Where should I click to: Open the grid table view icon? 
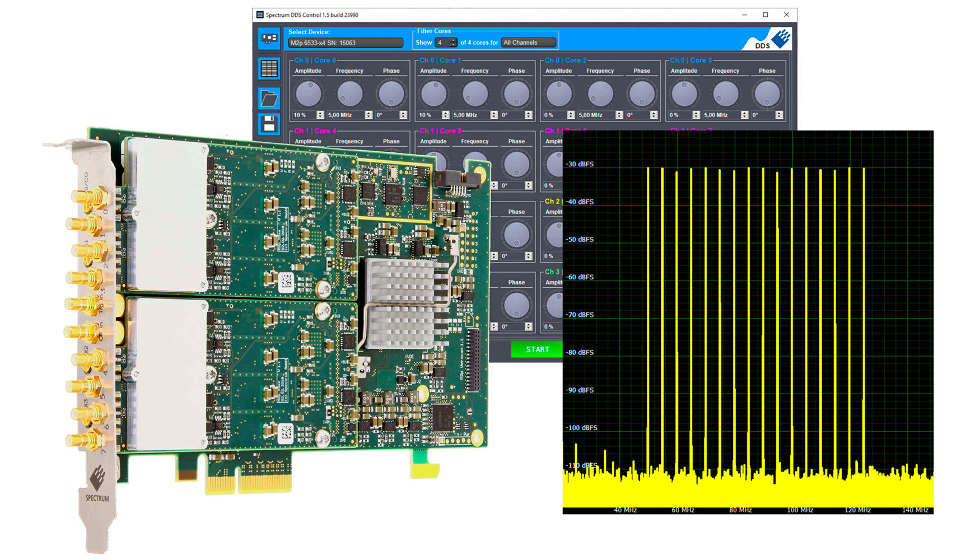269,69
